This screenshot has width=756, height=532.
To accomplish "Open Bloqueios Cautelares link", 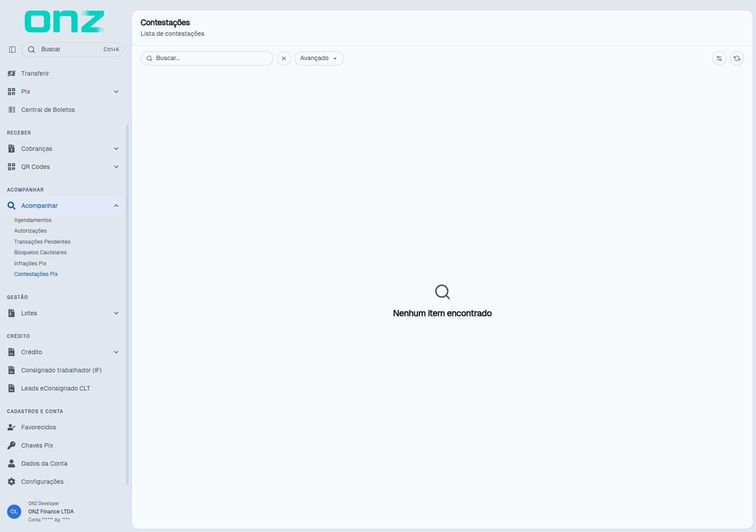I will coord(40,253).
